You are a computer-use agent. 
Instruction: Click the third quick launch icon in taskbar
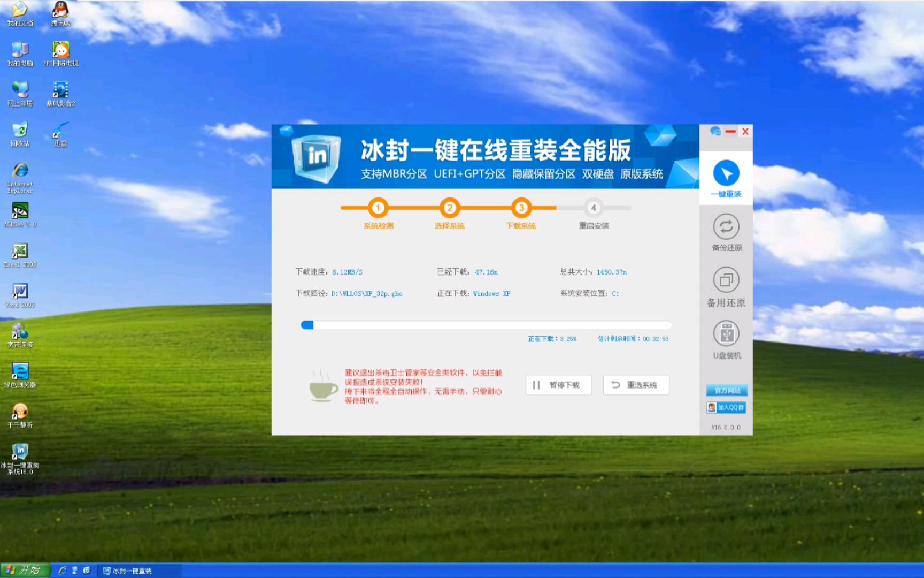point(87,571)
